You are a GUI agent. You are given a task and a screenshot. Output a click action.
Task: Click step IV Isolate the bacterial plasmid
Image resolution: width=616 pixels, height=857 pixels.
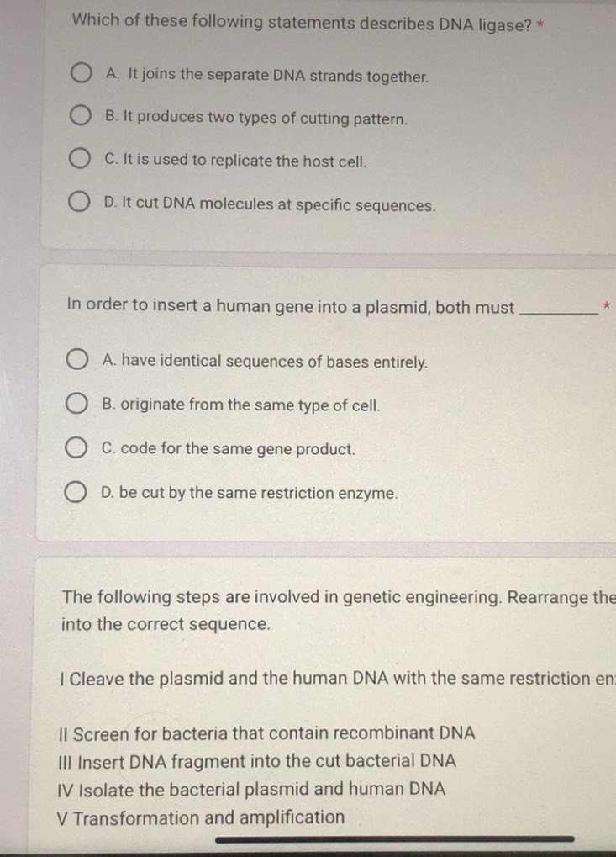coord(252,790)
